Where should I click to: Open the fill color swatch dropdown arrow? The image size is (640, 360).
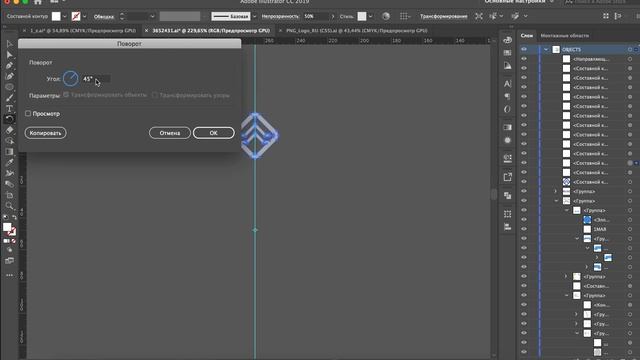(64, 16)
